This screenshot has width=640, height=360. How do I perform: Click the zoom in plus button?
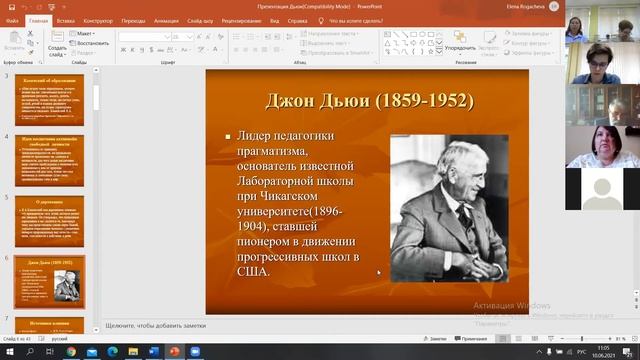click(610, 338)
